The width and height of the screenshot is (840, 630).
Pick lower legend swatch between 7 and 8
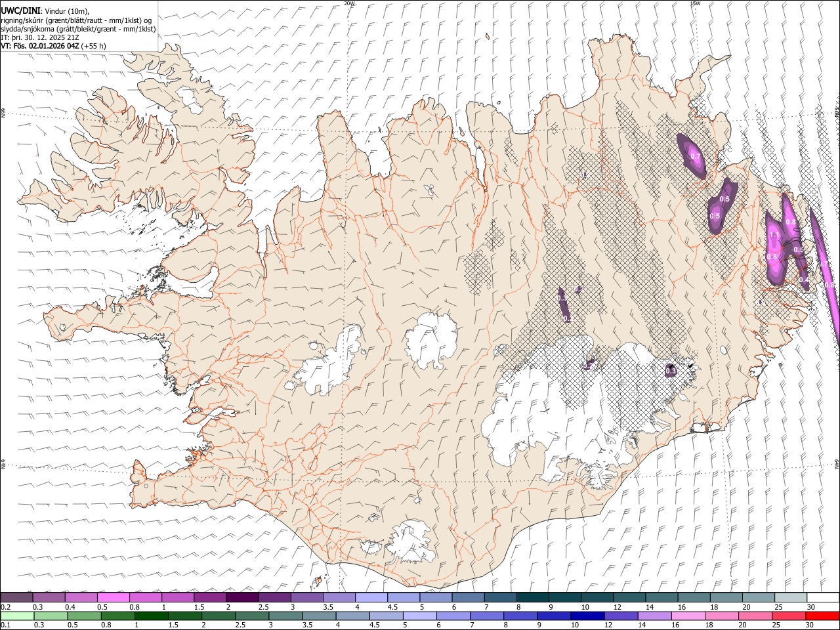click(487, 616)
